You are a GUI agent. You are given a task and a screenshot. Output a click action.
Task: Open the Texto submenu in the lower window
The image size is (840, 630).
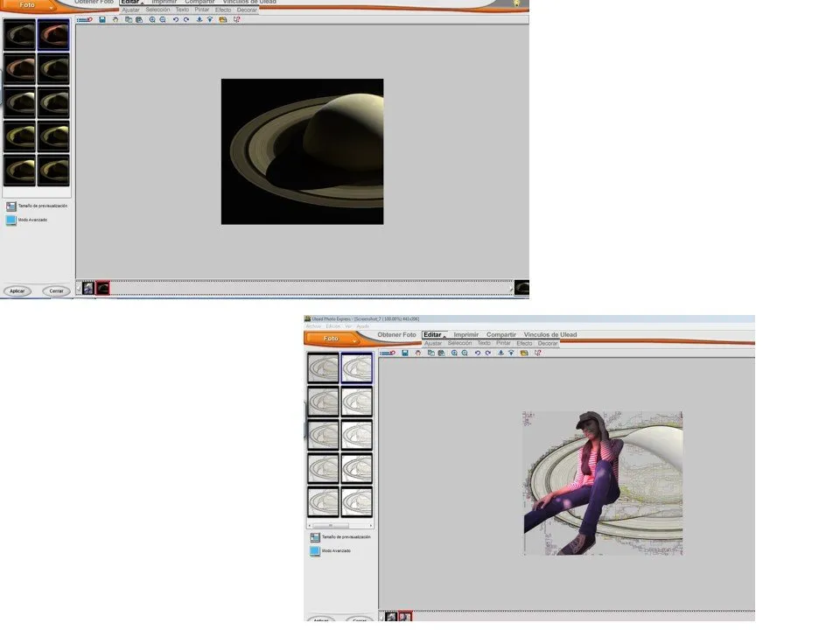pyautogui.click(x=484, y=343)
